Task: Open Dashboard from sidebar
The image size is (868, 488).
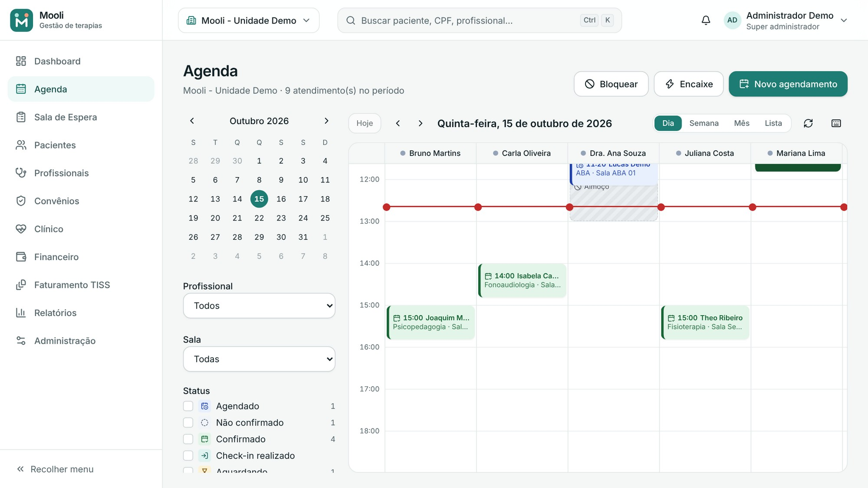Action: 81,61
